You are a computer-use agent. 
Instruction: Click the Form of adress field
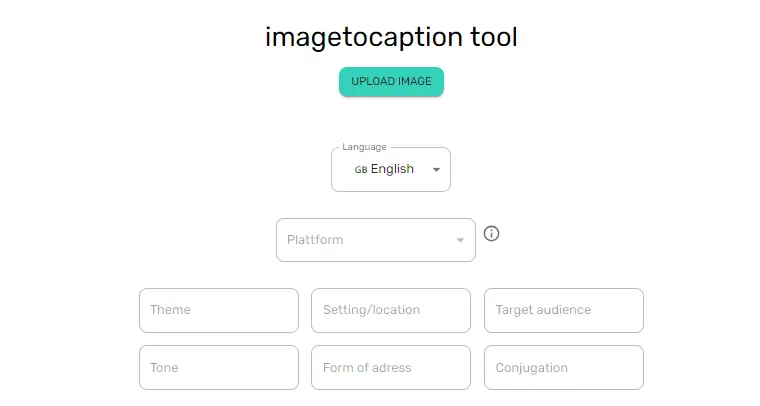tap(391, 367)
